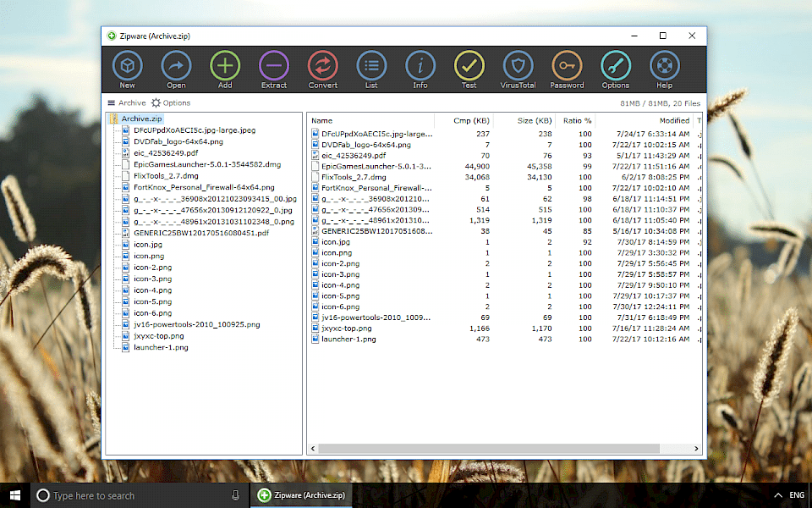
Task: Select launcher-1.png in tree
Action: [x=161, y=347]
